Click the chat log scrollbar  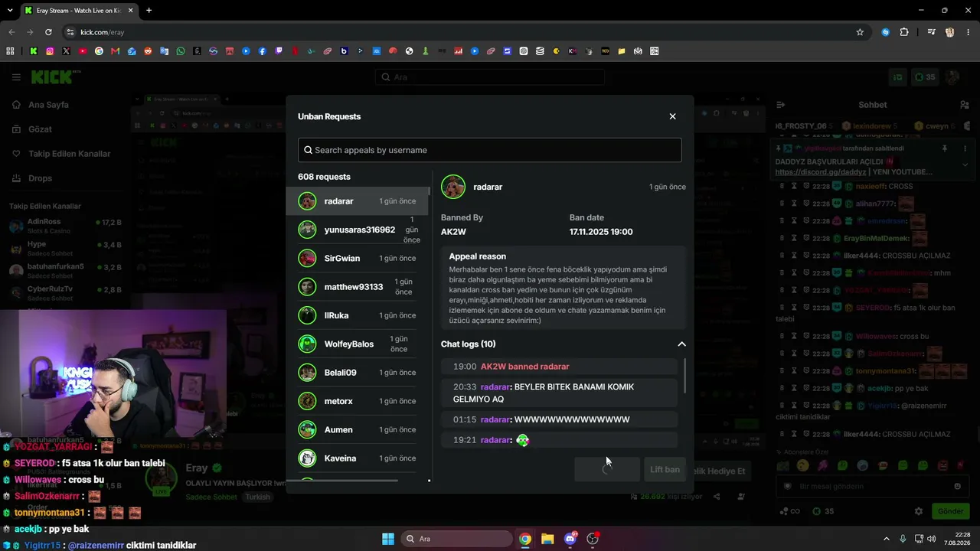point(684,375)
